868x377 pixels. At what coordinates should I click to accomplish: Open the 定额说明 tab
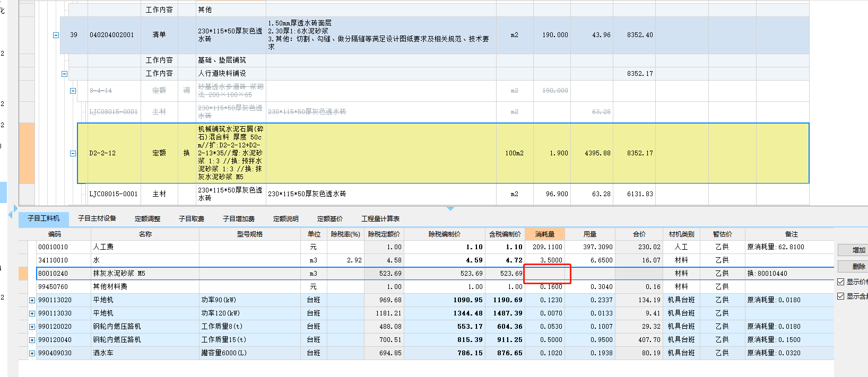click(x=286, y=218)
